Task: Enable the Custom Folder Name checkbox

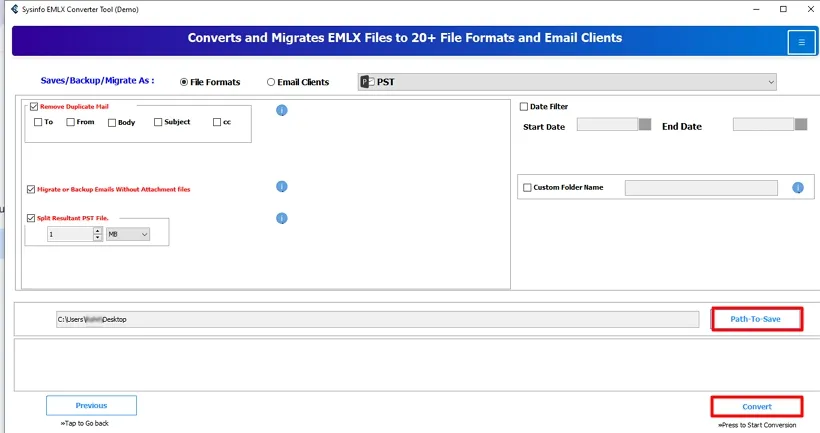Action: click(x=527, y=187)
